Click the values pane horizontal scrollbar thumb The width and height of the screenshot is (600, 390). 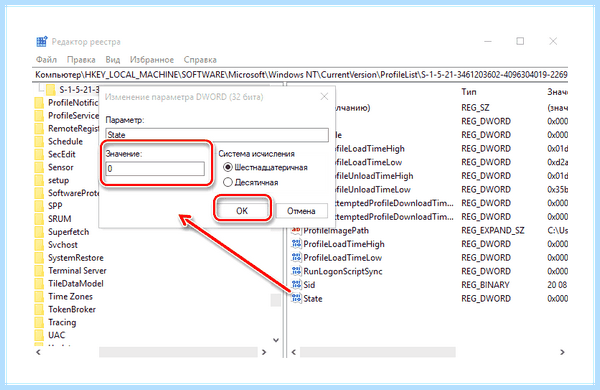pos(378,352)
